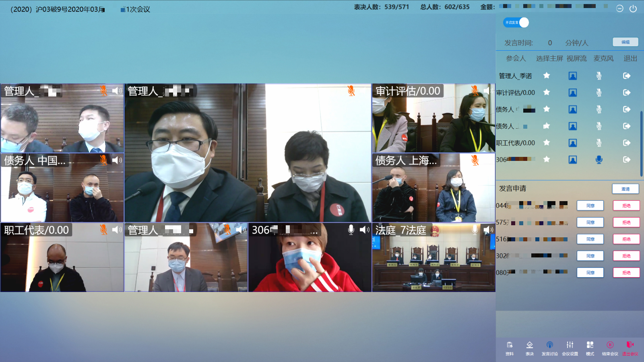The width and height of the screenshot is (644, 362).
Task: Click the 退出会议 leave meeting icon
Action: (630, 348)
